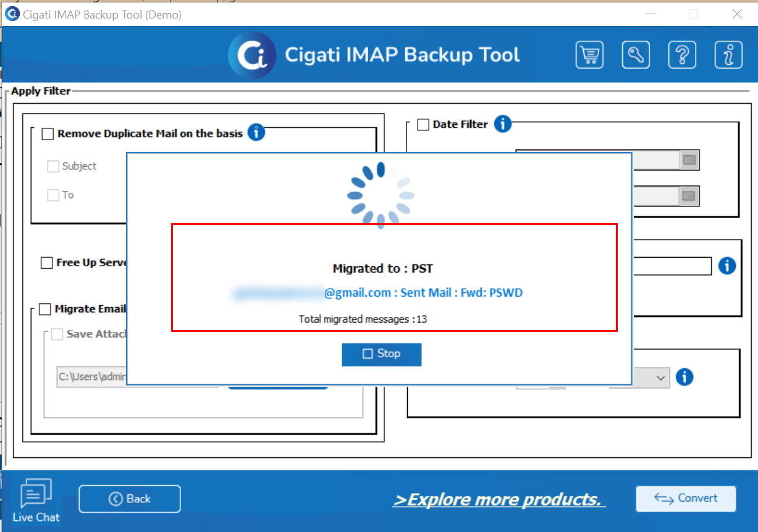Toggle the Migrate Email checkbox

[x=44, y=309]
